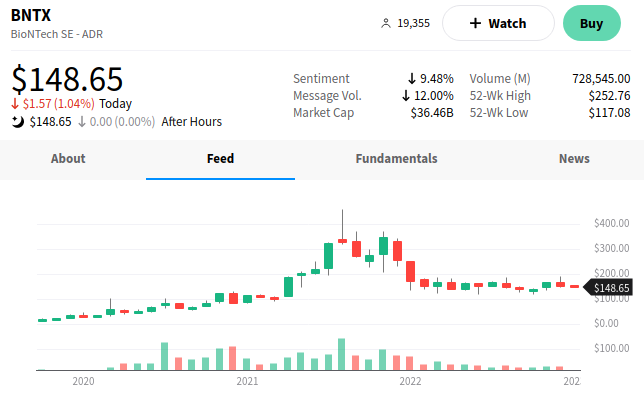Go to the News tab
Screen dimensions: 644x396
click(574, 159)
